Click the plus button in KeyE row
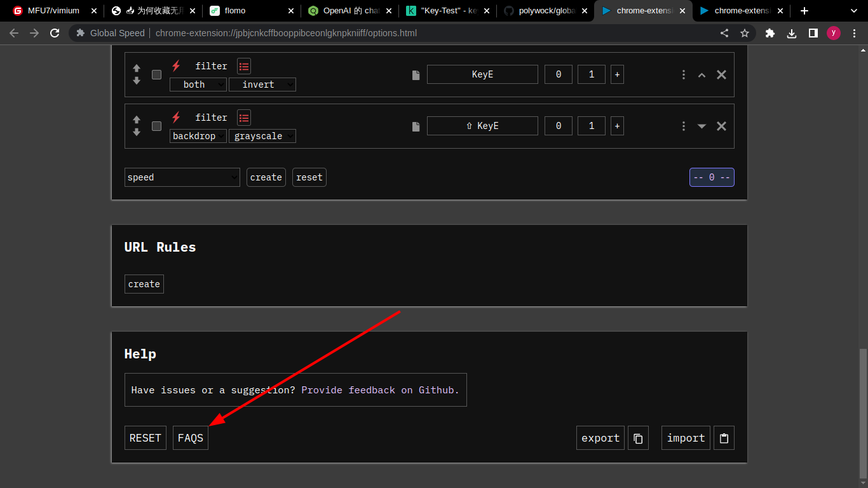The height and width of the screenshot is (488, 868). coord(617,74)
